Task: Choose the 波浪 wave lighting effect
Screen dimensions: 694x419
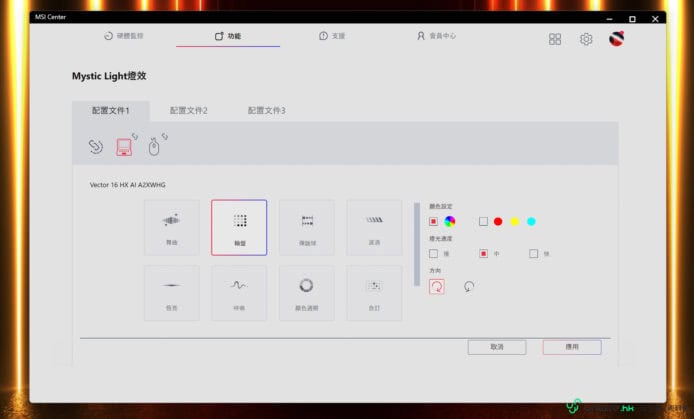Action: [x=374, y=227]
